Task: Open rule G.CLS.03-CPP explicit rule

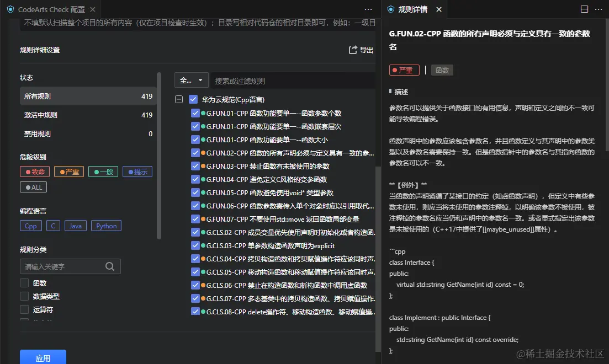Action: 271,245
